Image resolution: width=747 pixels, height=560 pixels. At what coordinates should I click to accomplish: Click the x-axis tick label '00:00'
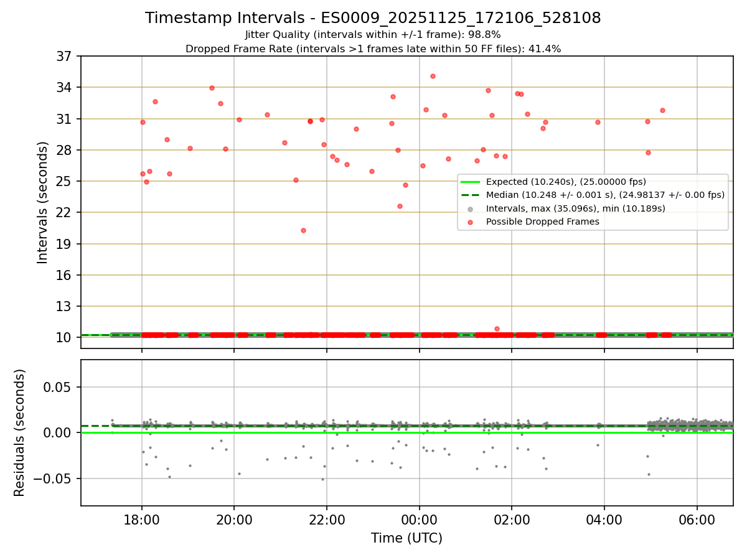[419, 520]
